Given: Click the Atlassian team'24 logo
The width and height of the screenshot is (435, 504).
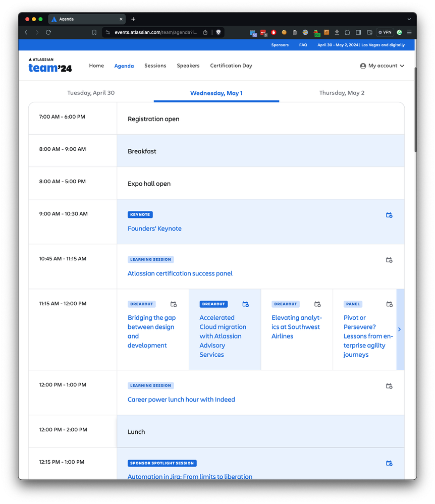Looking at the screenshot, I should [x=50, y=65].
